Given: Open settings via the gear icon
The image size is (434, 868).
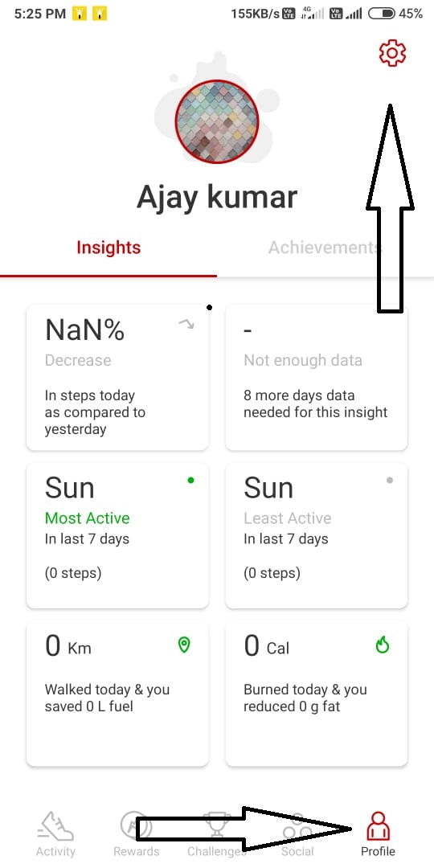Looking at the screenshot, I should coord(392,53).
